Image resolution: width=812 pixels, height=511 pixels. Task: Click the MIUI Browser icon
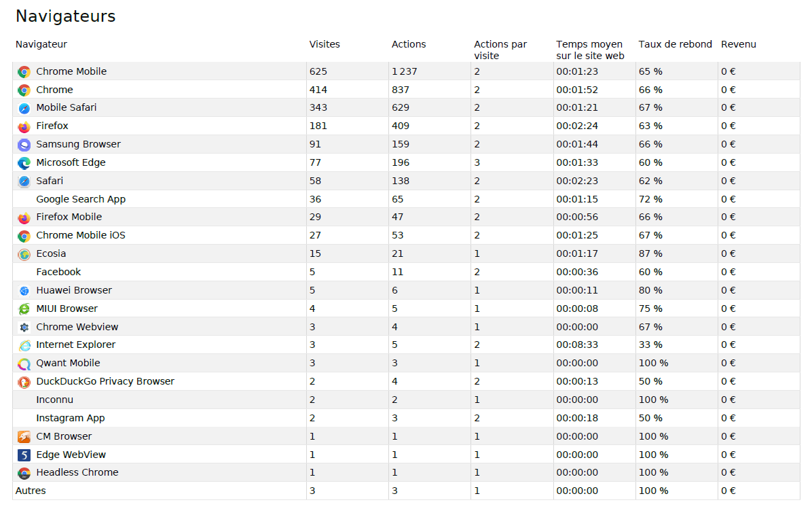(24, 309)
